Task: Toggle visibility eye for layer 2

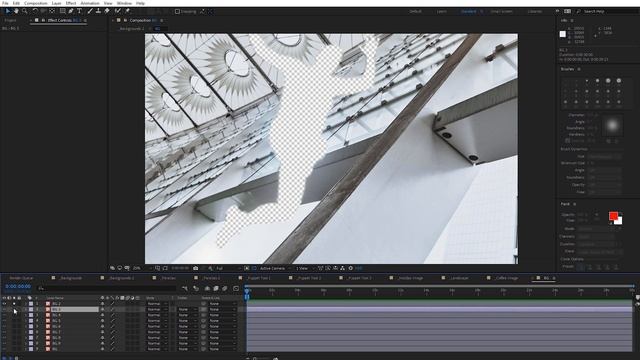Action: click(x=4, y=309)
